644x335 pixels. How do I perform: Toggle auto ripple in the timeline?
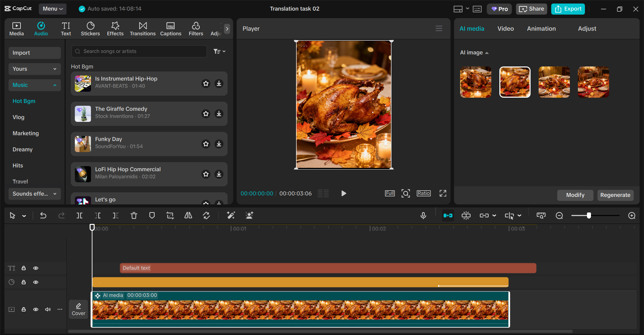448,216
